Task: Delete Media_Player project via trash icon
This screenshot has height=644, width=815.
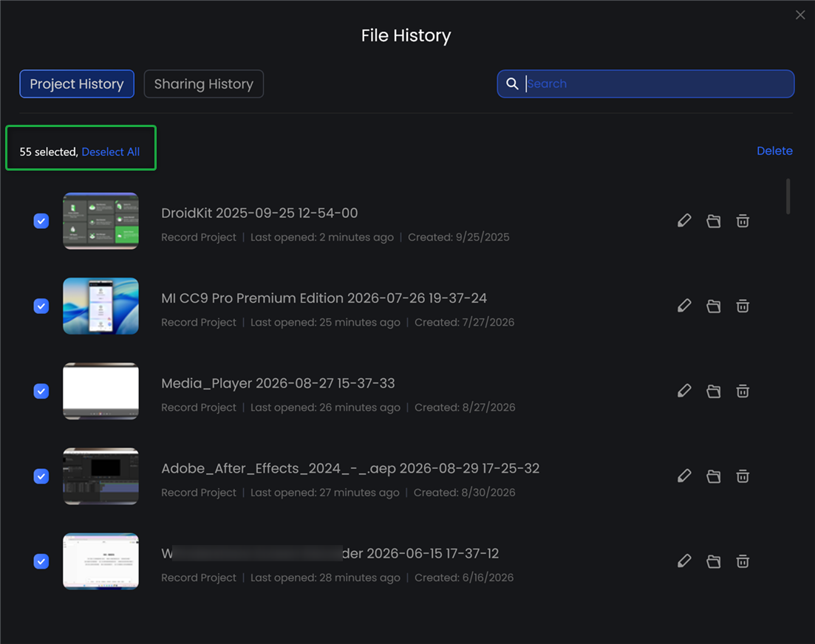Action: pos(743,391)
